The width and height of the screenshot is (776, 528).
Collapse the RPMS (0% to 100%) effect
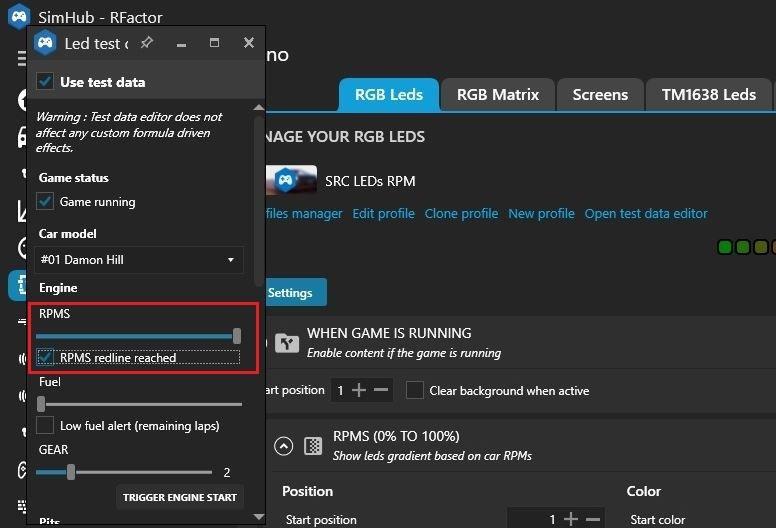tap(284, 446)
